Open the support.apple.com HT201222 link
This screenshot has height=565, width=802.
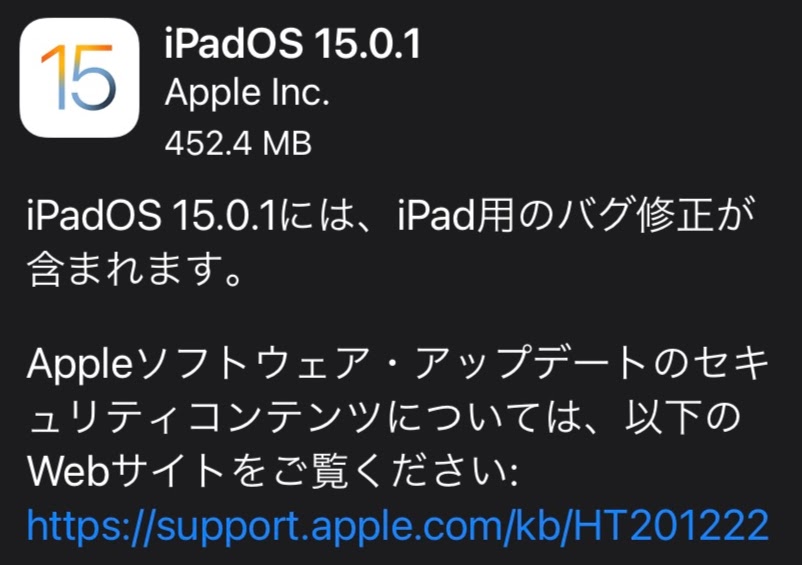397,526
